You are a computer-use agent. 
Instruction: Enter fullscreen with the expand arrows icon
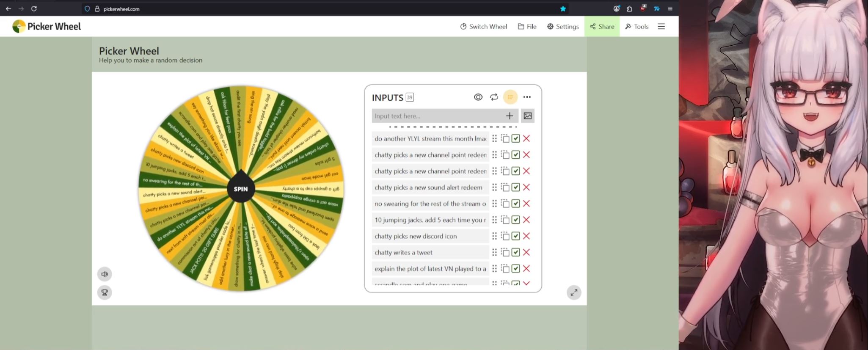pyautogui.click(x=573, y=292)
